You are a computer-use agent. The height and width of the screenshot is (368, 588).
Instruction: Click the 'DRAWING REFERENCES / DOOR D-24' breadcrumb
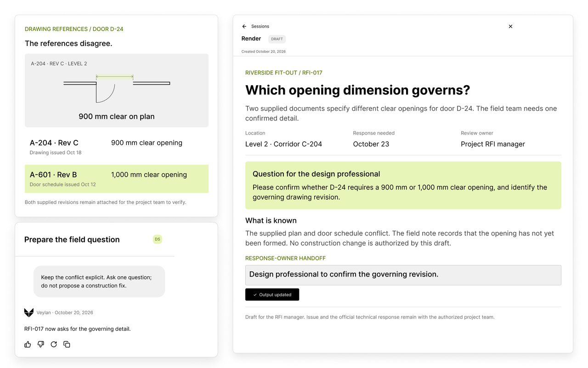(74, 29)
